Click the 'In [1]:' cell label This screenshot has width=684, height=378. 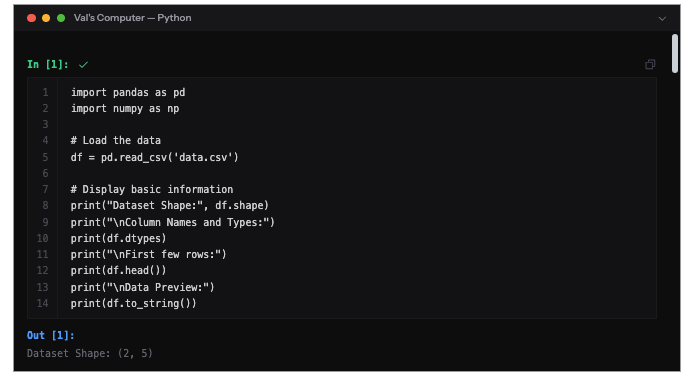coord(48,65)
